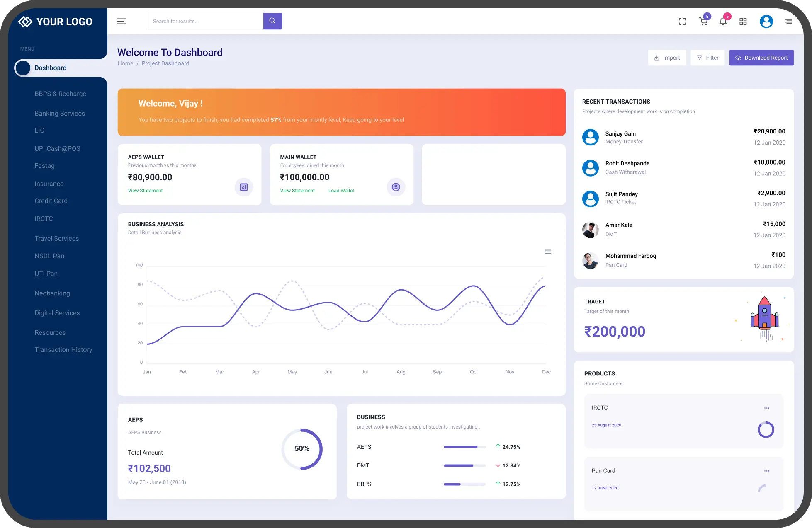Screen dimensions: 812x528
Task: Toggle fullscreen mode icon in header
Action: coord(682,22)
